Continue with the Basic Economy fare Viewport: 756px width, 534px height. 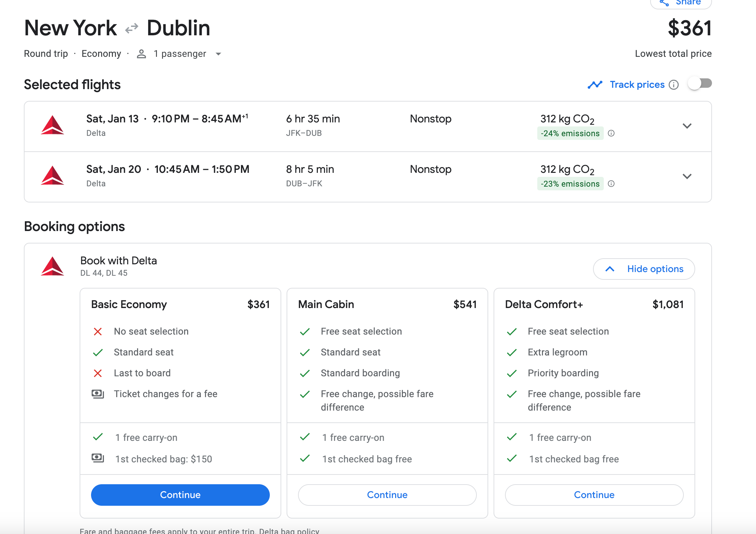click(180, 495)
